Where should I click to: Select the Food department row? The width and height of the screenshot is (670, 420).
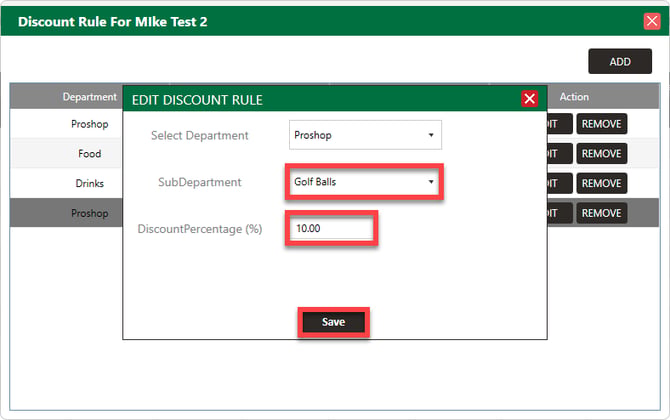[x=67, y=153]
